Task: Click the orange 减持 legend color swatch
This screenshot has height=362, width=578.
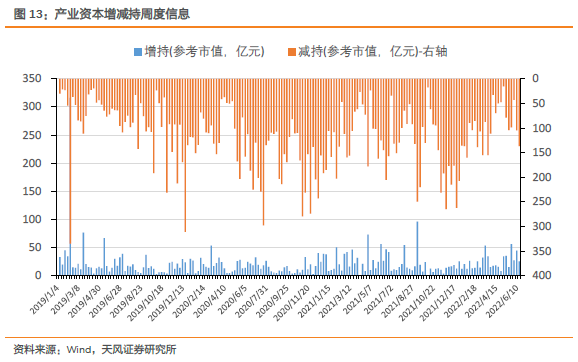Action: pos(292,52)
